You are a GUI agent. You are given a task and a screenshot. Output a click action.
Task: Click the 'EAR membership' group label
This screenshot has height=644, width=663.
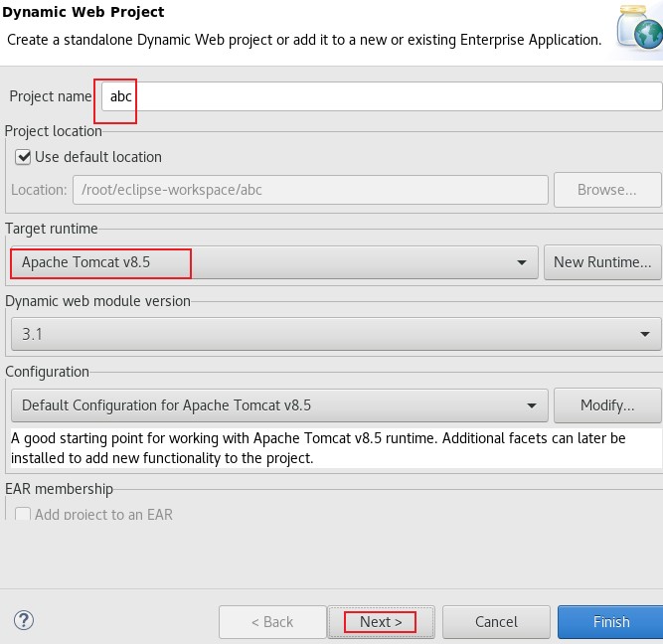(x=60, y=489)
